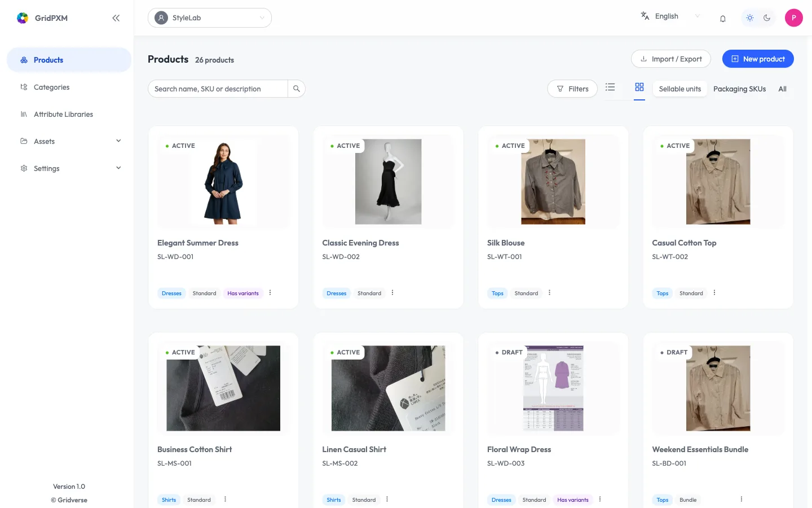Viewport: 812px width, 508px height.
Task: Click the translate language icon
Action: (x=645, y=16)
